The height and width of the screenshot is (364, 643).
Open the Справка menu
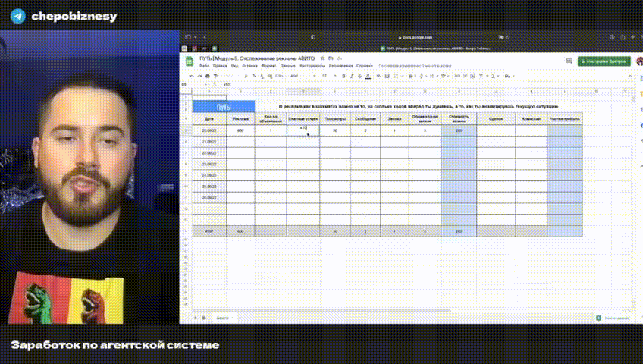click(365, 65)
